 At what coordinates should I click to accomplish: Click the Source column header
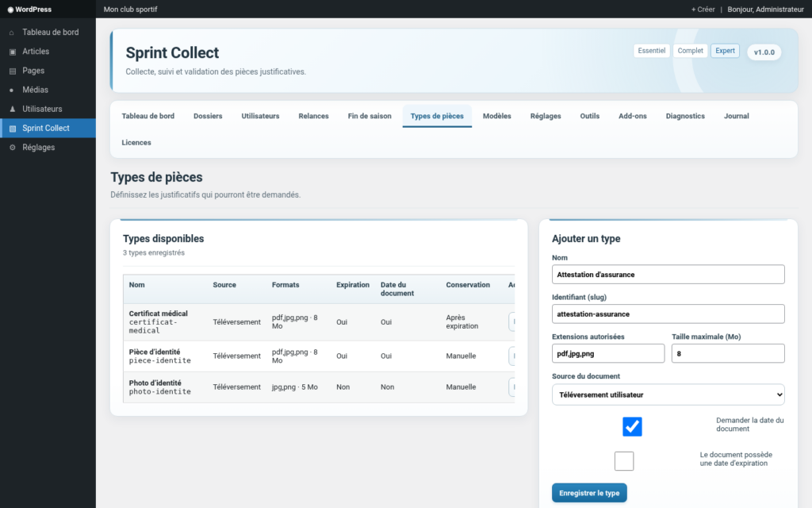(x=224, y=285)
